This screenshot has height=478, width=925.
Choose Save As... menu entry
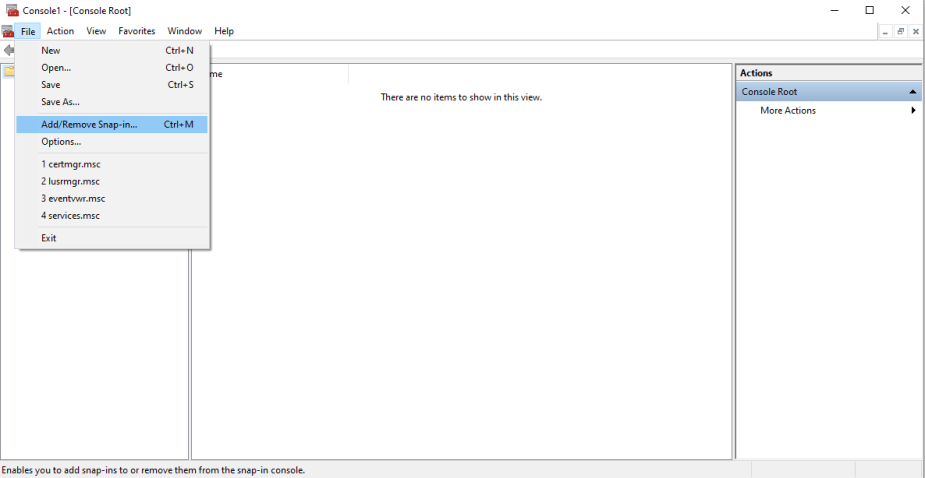tap(112, 102)
